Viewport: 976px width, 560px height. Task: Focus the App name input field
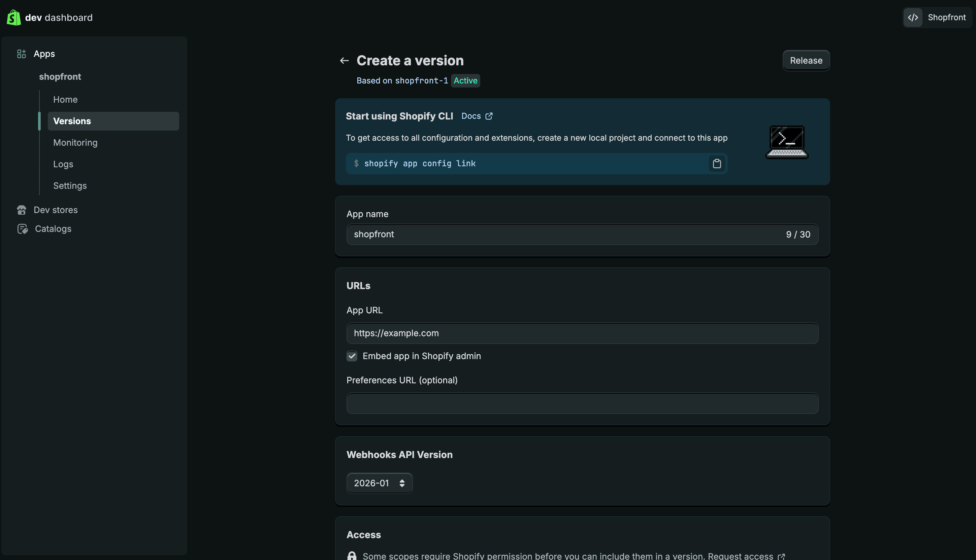coord(582,235)
